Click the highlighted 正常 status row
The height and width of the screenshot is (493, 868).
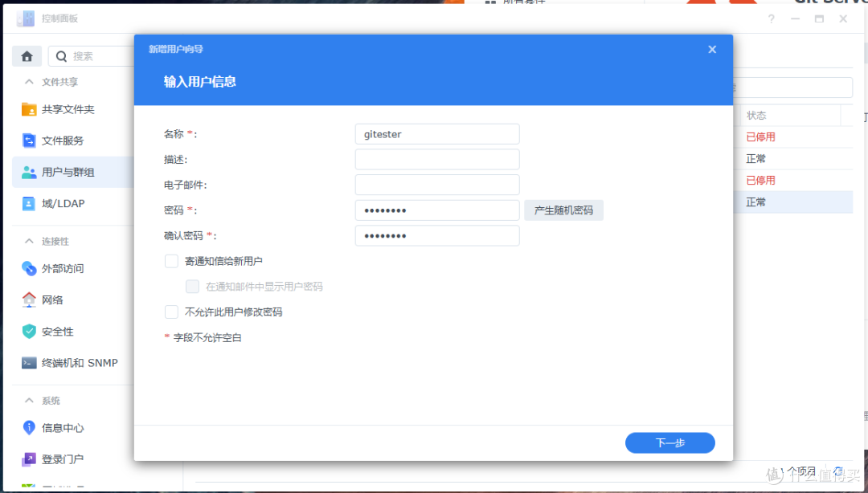[x=793, y=202]
